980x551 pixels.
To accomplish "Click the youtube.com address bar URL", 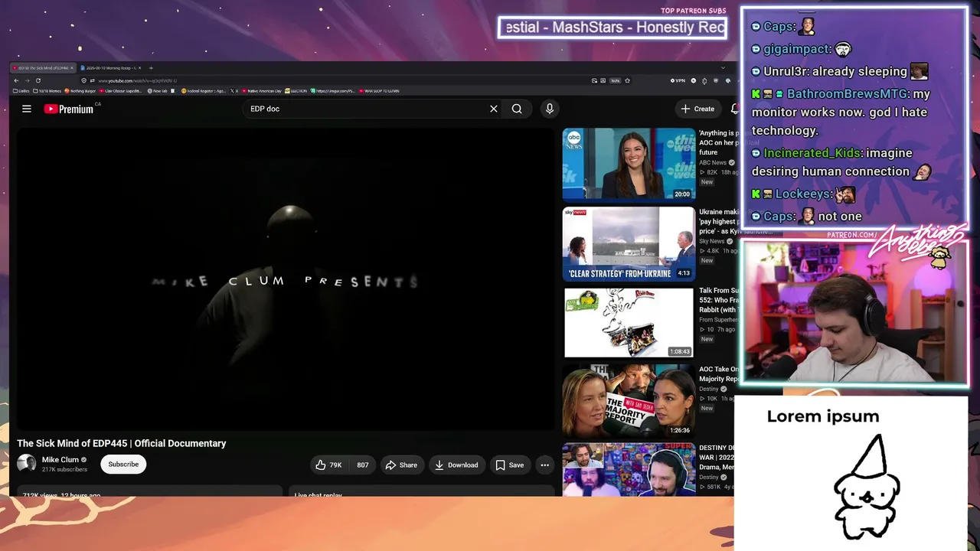I will [137, 80].
